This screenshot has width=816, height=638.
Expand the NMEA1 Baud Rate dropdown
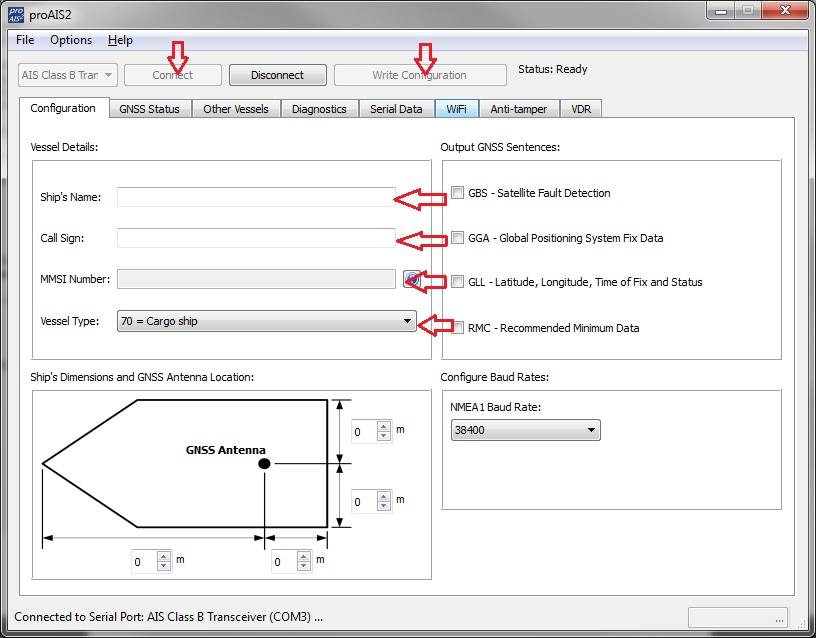tap(525, 430)
